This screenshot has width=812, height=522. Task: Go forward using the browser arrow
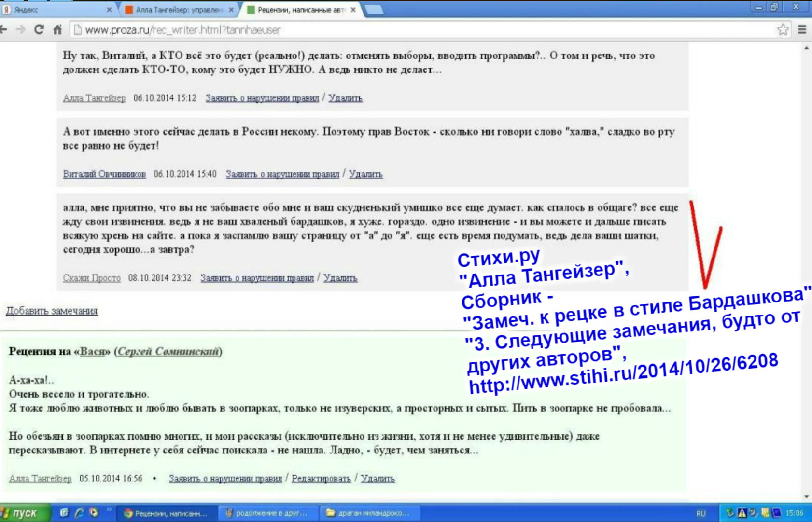coord(21,29)
